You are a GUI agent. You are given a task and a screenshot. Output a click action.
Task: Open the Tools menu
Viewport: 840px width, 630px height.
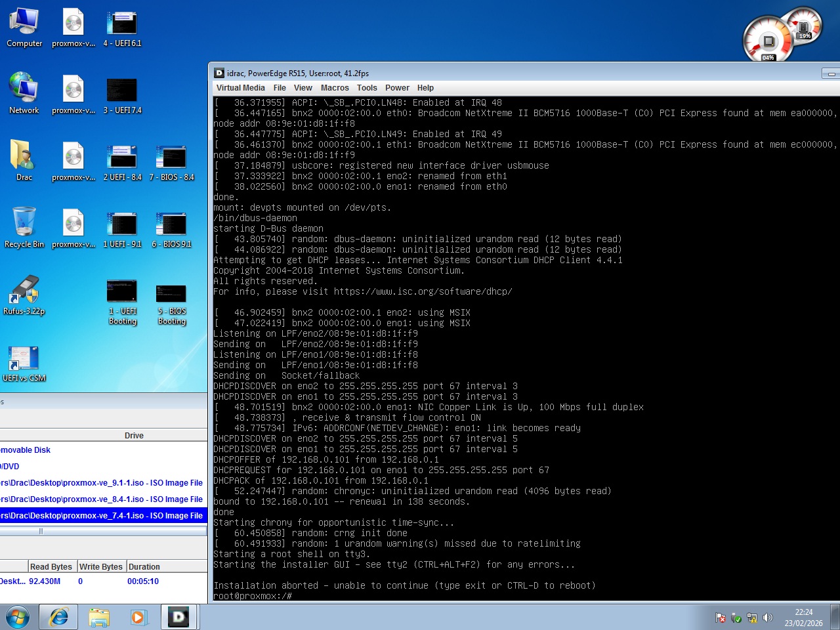[367, 88]
